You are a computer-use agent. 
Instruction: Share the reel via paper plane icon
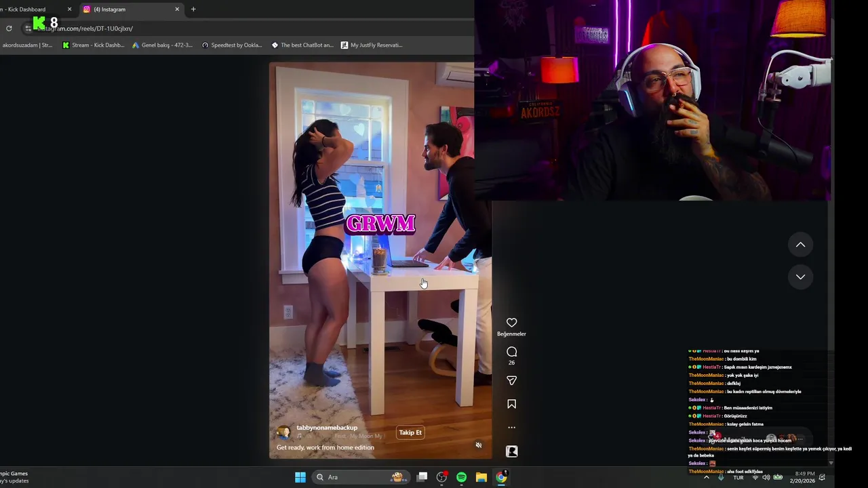click(511, 381)
